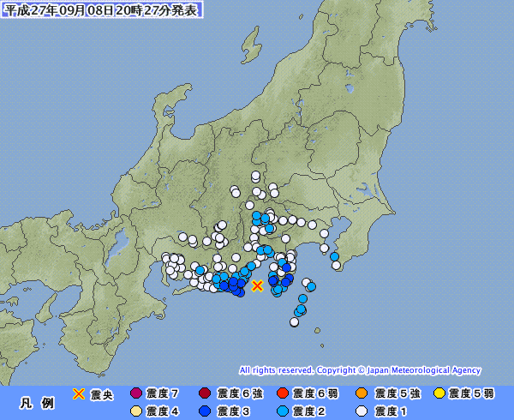The image size is (514, 420).
Task: Click the issue timestamp 平成27年09月08日20時27分発表
Action: [x=102, y=9]
